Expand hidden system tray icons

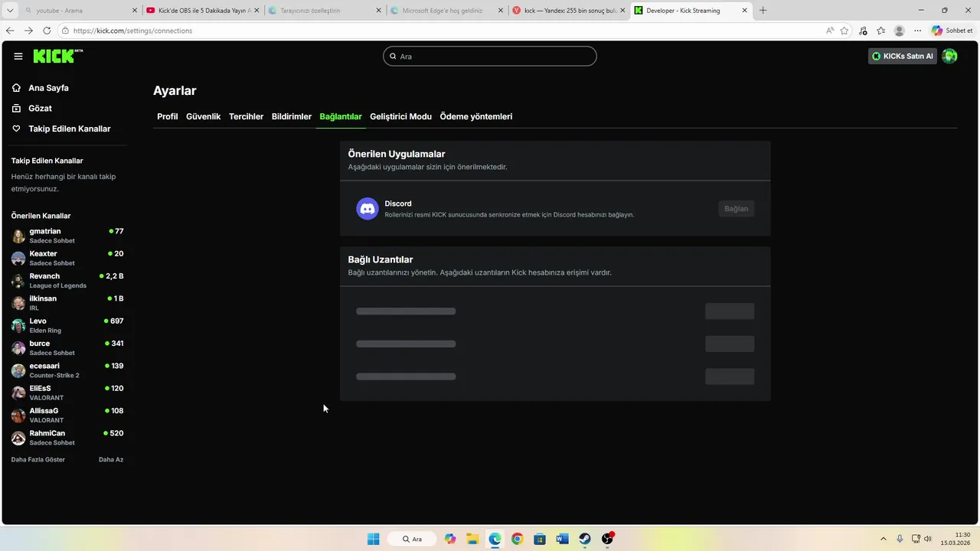click(x=883, y=539)
